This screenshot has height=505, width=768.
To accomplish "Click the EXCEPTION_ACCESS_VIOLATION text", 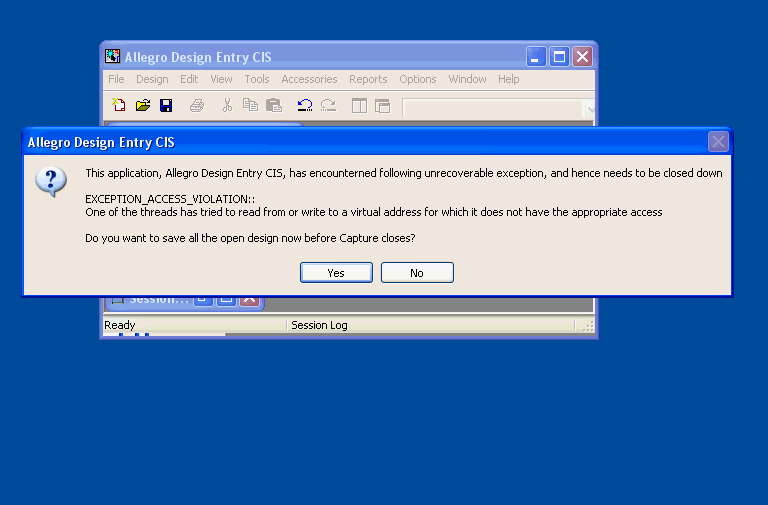I will [x=170, y=199].
